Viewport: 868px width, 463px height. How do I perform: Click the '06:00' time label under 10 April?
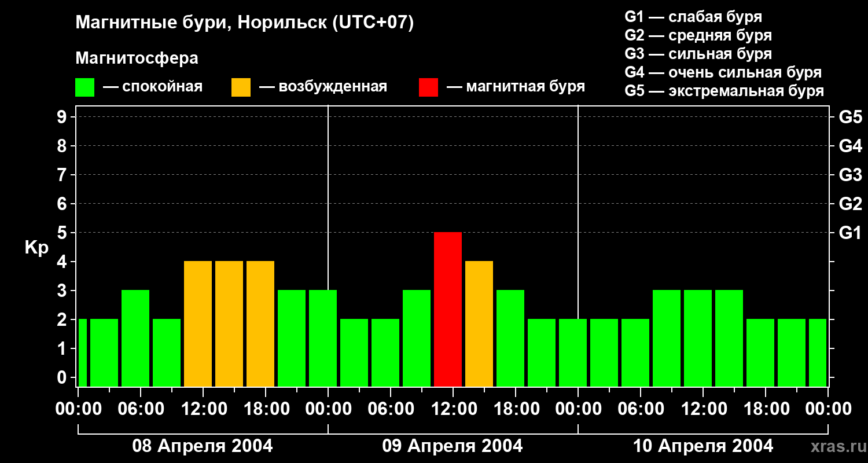point(641,409)
